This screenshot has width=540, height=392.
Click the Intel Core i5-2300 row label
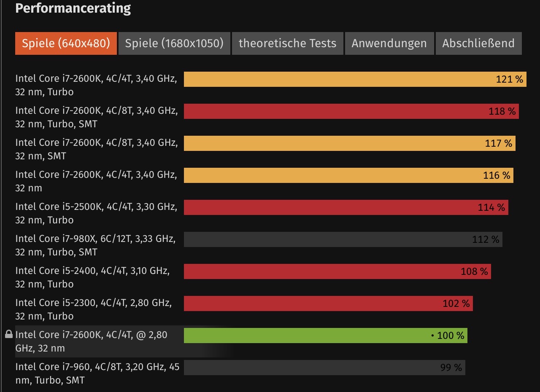(94, 309)
